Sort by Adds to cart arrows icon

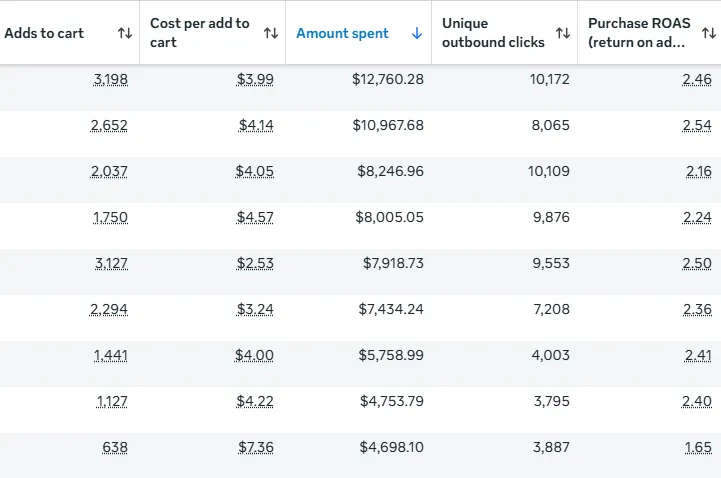(x=125, y=33)
